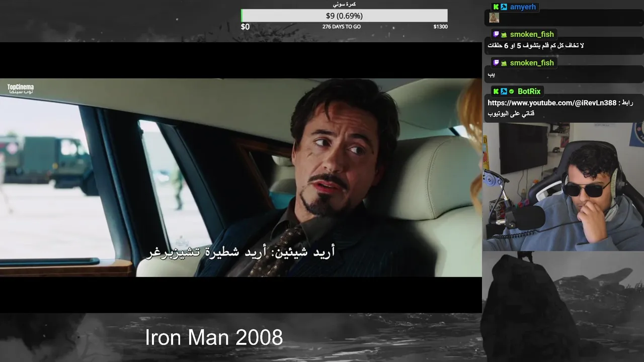Click the Kick badge beside BotRix
Viewport: 644px width, 362px height.
[x=496, y=92]
